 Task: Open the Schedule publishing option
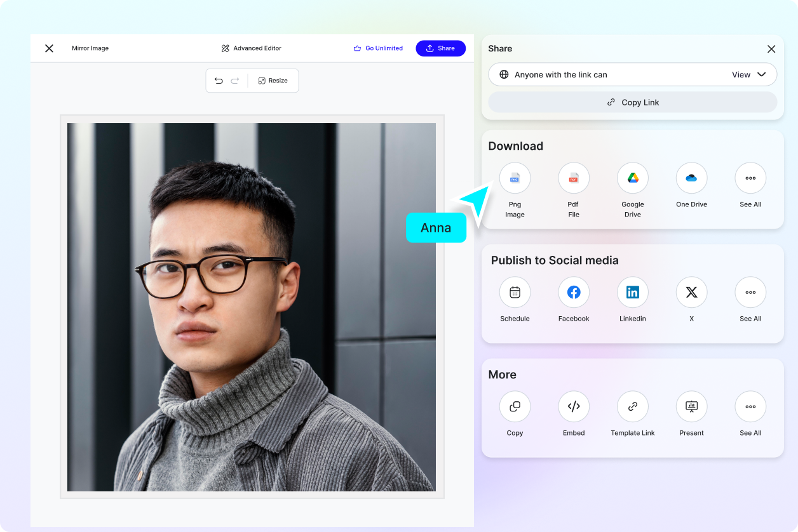(x=515, y=292)
